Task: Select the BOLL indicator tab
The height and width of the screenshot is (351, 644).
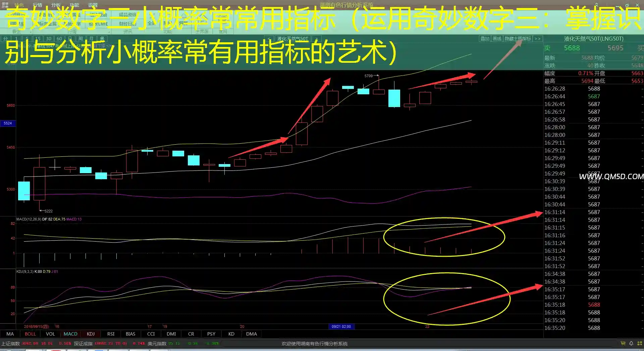Action: pyautogui.click(x=30, y=334)
